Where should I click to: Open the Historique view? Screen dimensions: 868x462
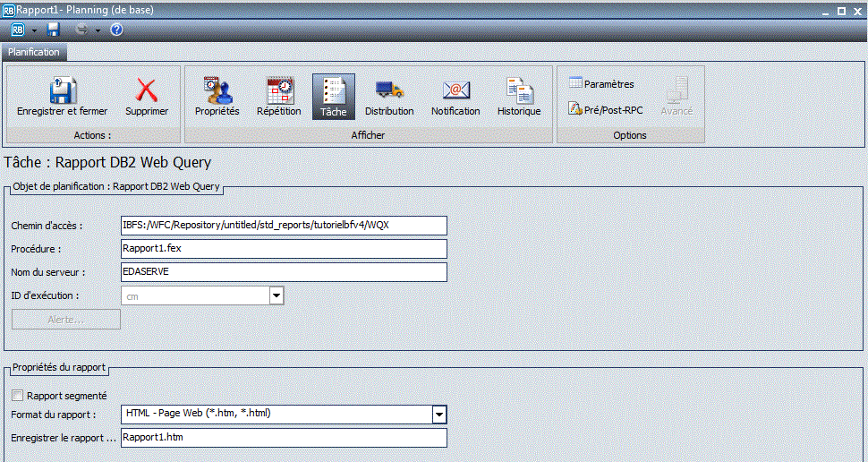point(519,98)
